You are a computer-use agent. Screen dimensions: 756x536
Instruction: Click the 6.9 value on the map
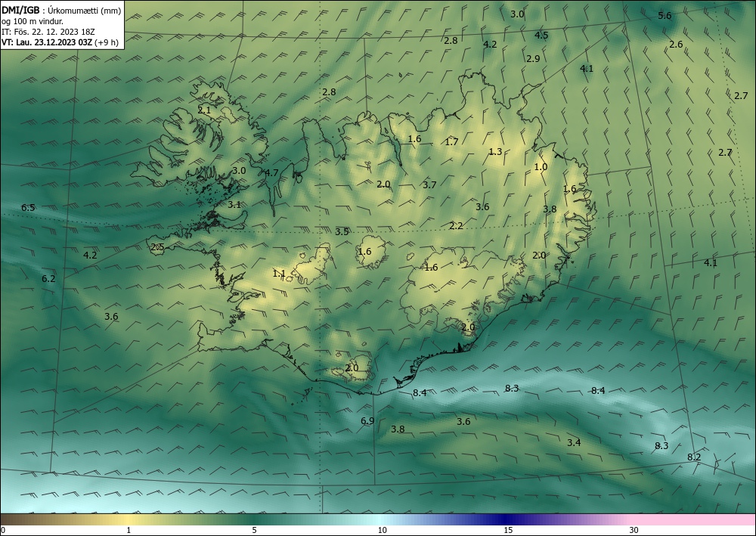coord(367,421)
